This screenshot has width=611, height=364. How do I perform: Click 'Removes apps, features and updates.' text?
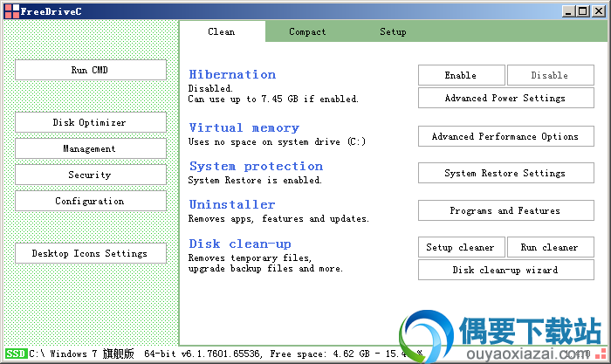pyautogui.click(x=278, y=218)
